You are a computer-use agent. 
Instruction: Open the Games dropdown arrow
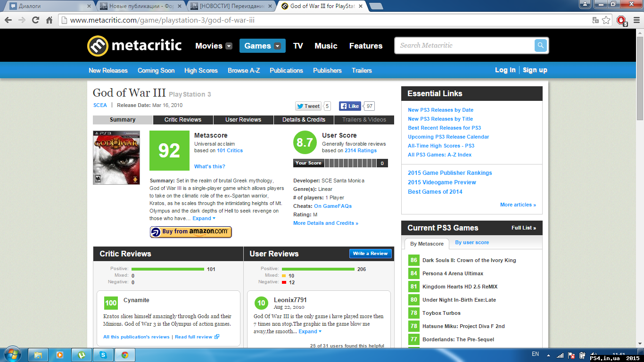(x=278, y=46)
